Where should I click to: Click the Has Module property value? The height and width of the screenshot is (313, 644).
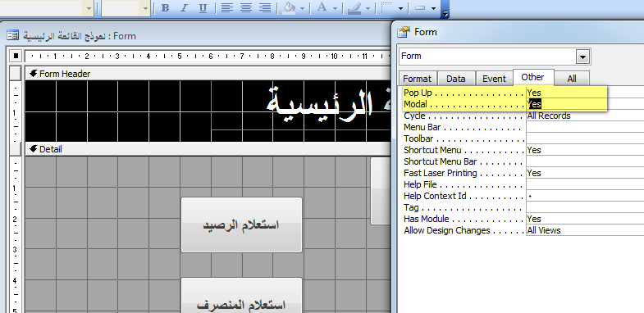[x=585, y=219]
